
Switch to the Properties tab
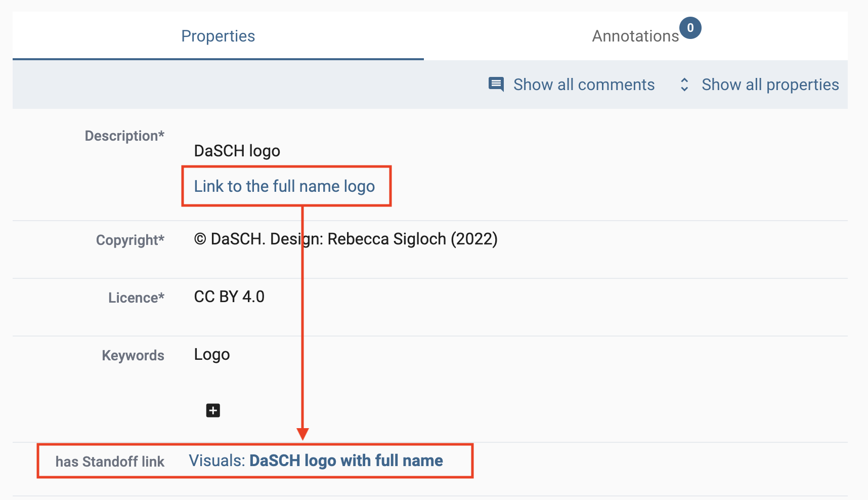pyautogui.click(x=218, y=36)
